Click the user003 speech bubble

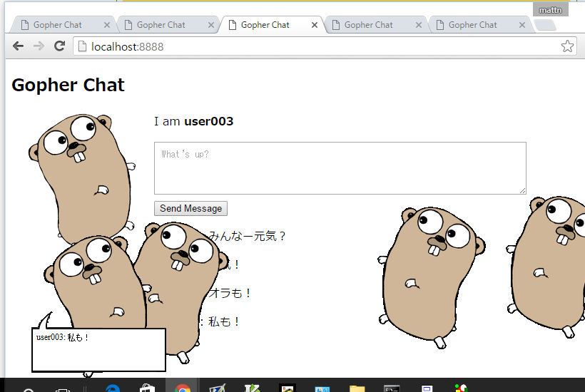click(98, 349)
